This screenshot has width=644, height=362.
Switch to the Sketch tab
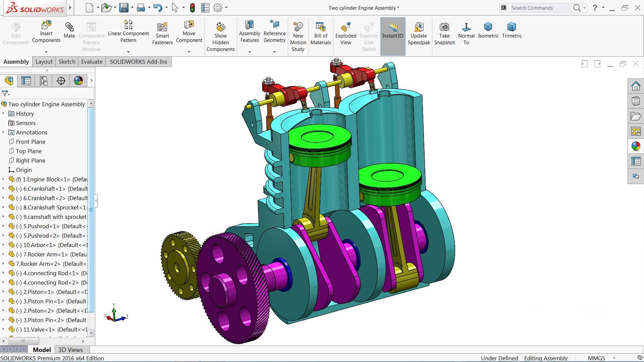[67, 62]
